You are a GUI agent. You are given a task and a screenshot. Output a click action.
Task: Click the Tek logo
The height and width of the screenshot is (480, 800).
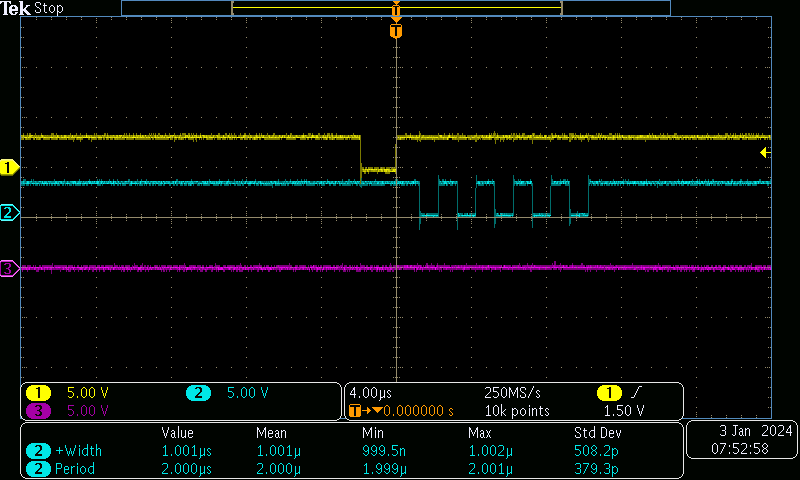pyautogui.click(x=16, y=8)
